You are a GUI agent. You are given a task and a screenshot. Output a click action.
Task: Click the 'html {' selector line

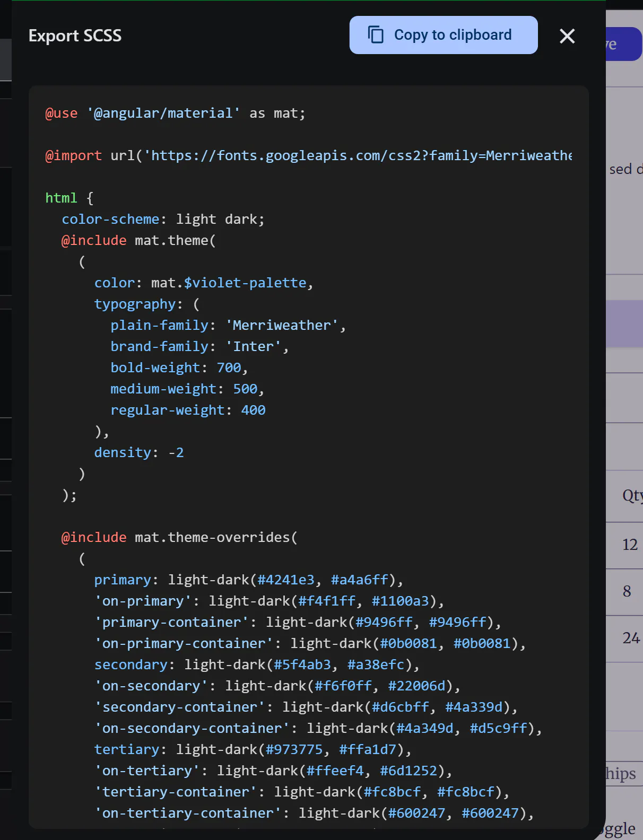tap(69, 198)
